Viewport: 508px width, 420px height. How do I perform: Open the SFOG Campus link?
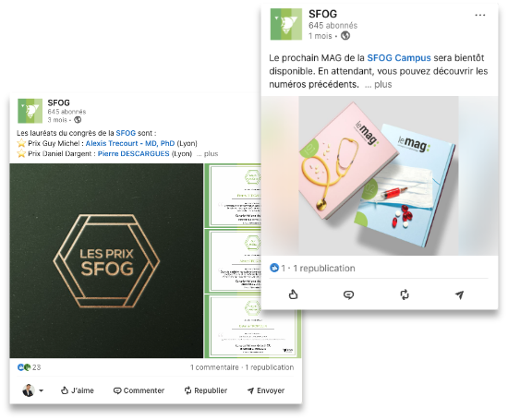tap(399, 58)
